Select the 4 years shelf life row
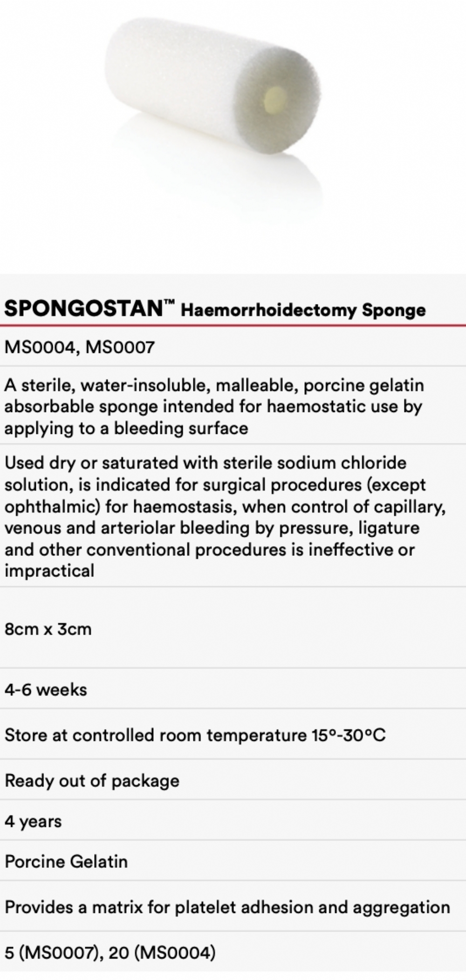The width and height of the screenshot is (466, 980). coord(33,821)
